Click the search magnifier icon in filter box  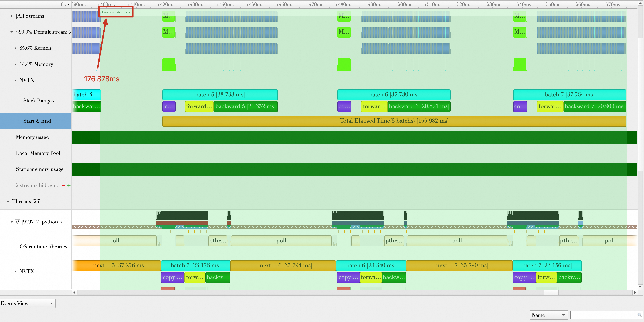pos(639,315)
